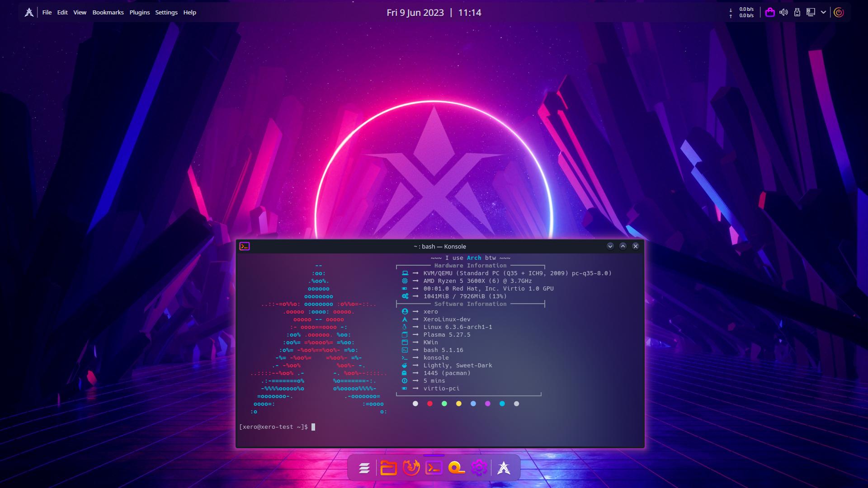The width and height of the screenshot is (868, 488).
Task: Open the Bookmarks menu
Action: pyautogui.click(x=108, y=13)
